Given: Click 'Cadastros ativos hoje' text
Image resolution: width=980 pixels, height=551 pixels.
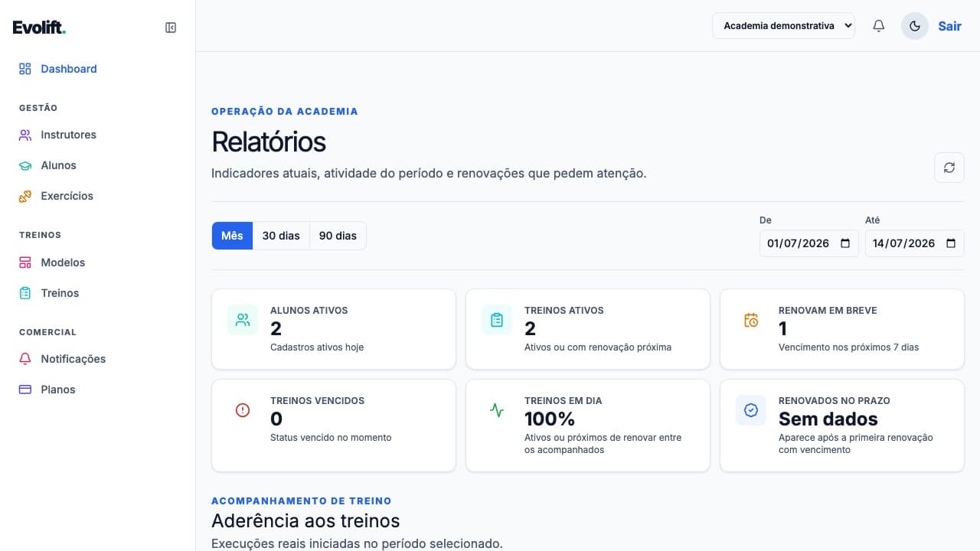Looking at the screenshot, I should [317, 347].
